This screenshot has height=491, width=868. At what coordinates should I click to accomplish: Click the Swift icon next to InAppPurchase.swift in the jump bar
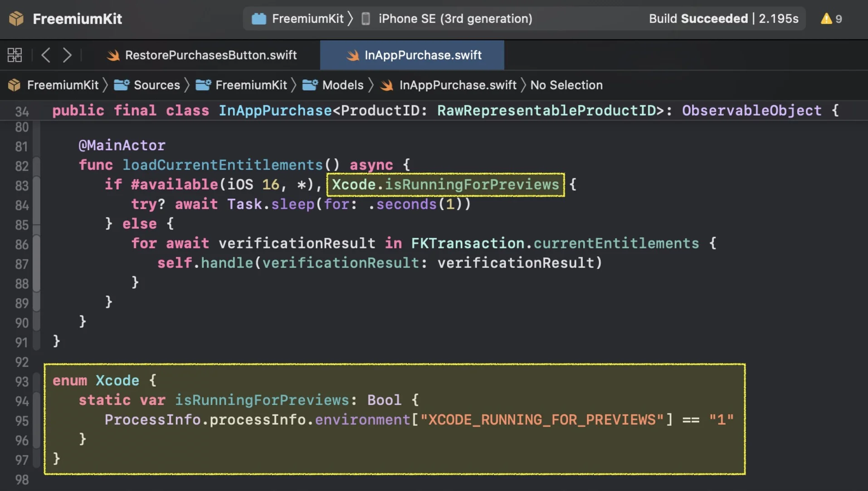coord(386,85)
